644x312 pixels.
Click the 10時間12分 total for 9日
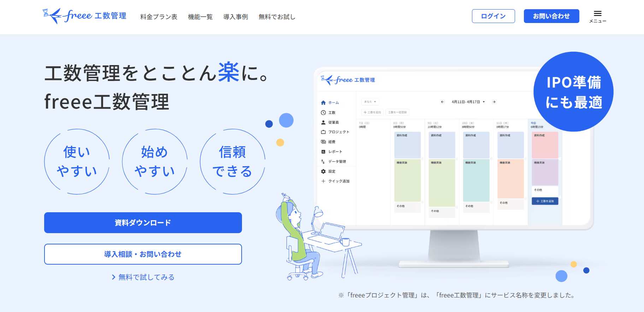pyautogui.click(x=435, y=127)
